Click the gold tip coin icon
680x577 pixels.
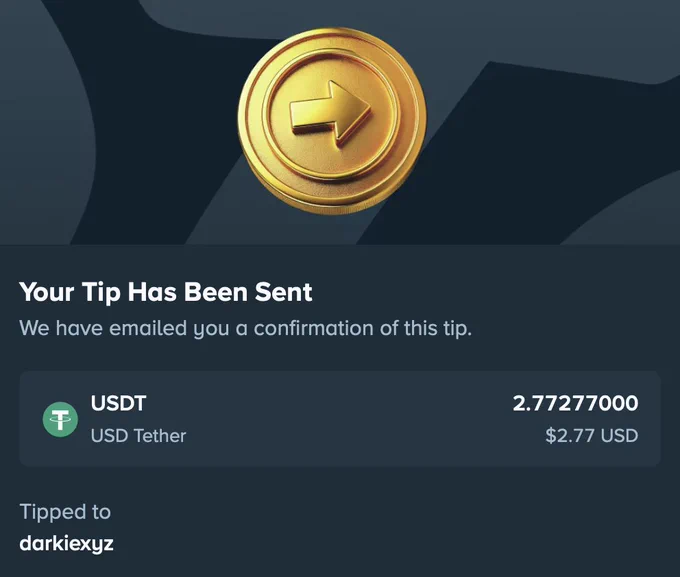(332, 121)
